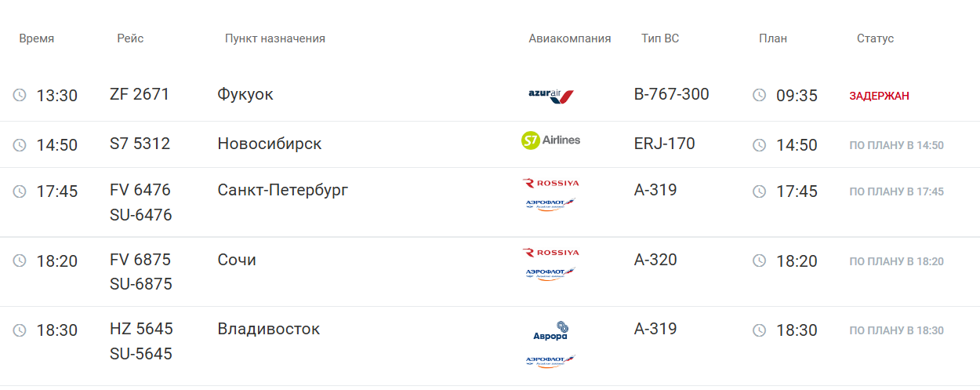Screen dimensions: 980x390
Task: Click clock icon beside 13:30 departure time
Action: [x=20, y=96]
